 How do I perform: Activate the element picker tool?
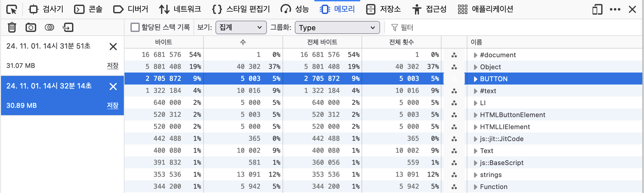(x=12, y=10)
